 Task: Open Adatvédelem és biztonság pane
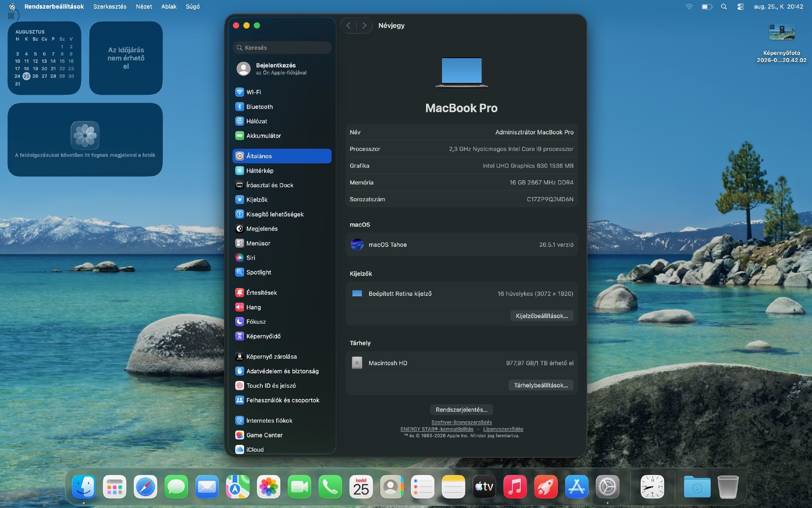(x=282, y=371)
